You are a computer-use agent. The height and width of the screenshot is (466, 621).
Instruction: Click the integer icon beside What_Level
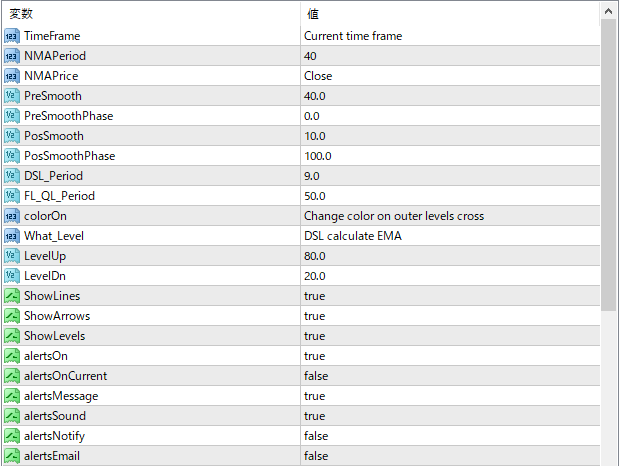[11, 236]
